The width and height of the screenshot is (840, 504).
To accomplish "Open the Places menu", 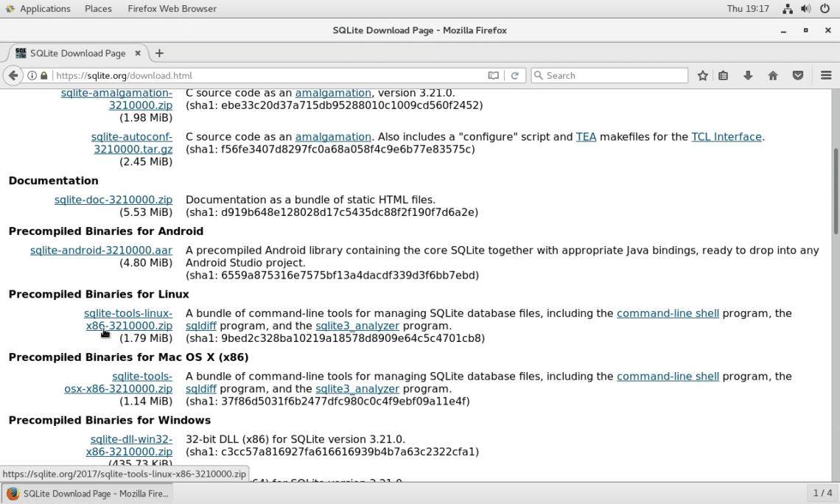I will pyautogui.click(x=98, y=9).
